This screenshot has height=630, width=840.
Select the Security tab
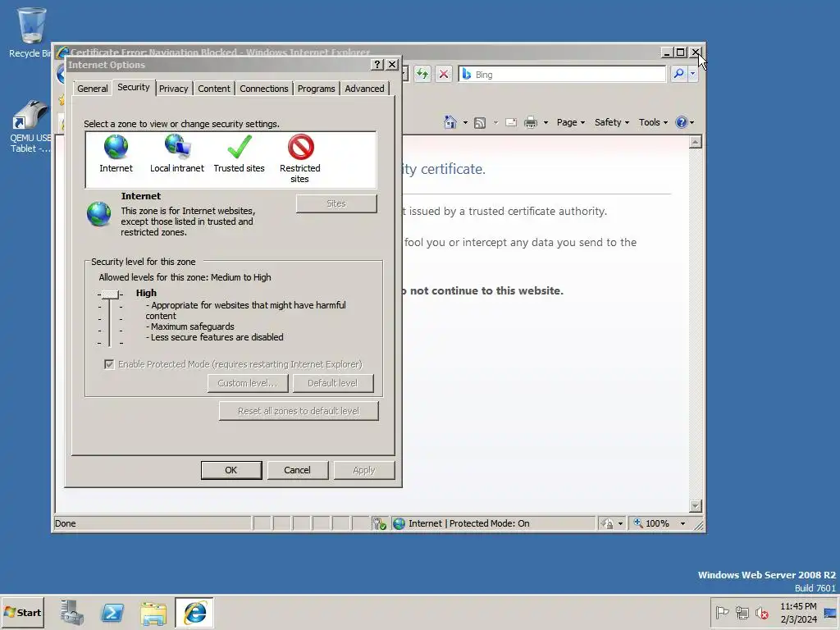tap(134, 87)
